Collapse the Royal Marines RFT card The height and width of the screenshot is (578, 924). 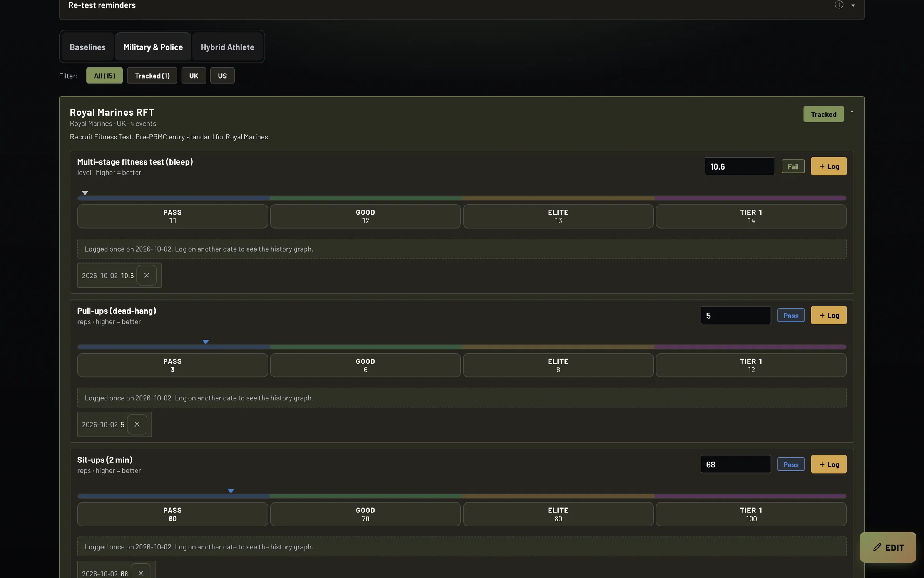coord(852,111)
